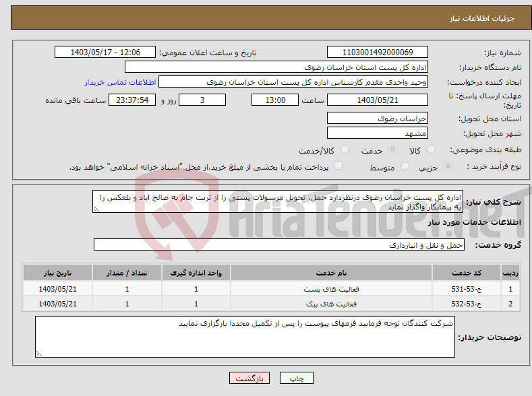Click the بازگشت (back) button

tap(249, 378)
